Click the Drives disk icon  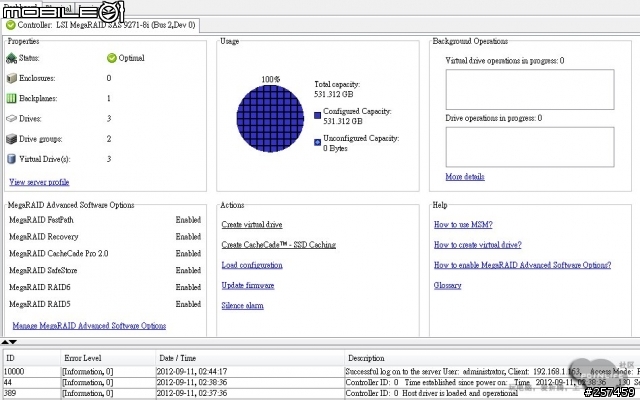pos(11,119)
